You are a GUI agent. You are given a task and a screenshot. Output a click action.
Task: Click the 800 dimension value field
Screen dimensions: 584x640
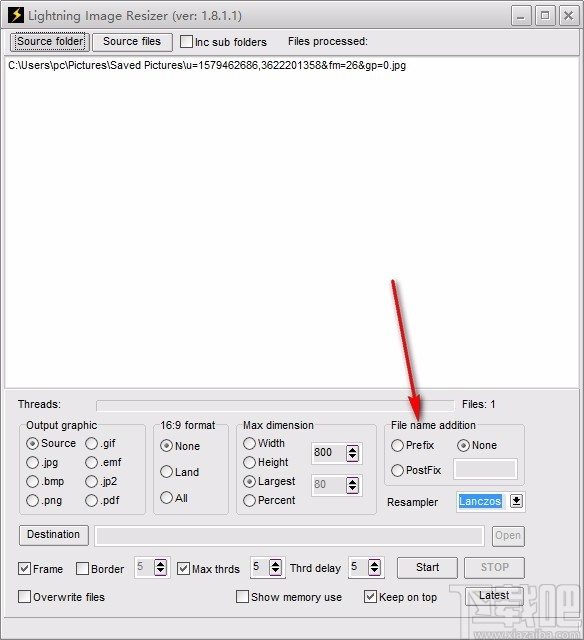[328, 453]
